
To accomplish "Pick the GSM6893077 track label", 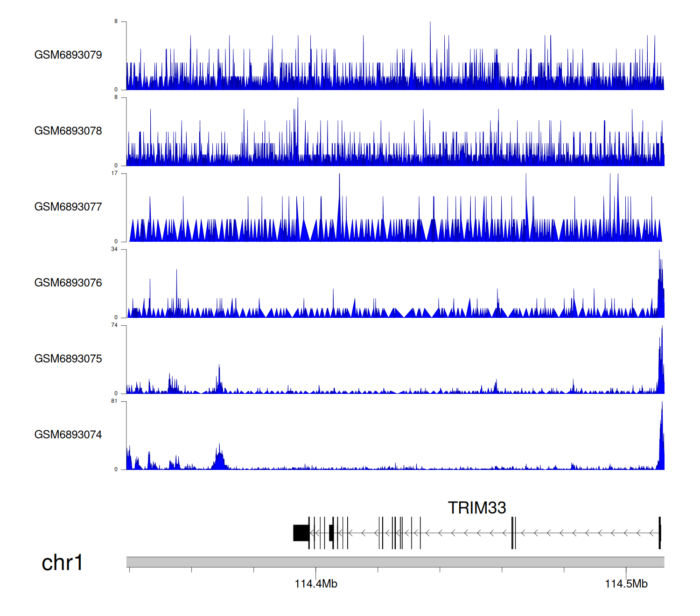I will point(68,207).
